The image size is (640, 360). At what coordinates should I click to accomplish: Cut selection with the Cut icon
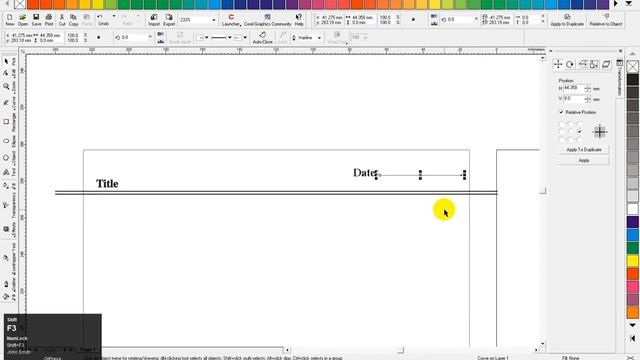pyautogui.click(x=62, y=20)
